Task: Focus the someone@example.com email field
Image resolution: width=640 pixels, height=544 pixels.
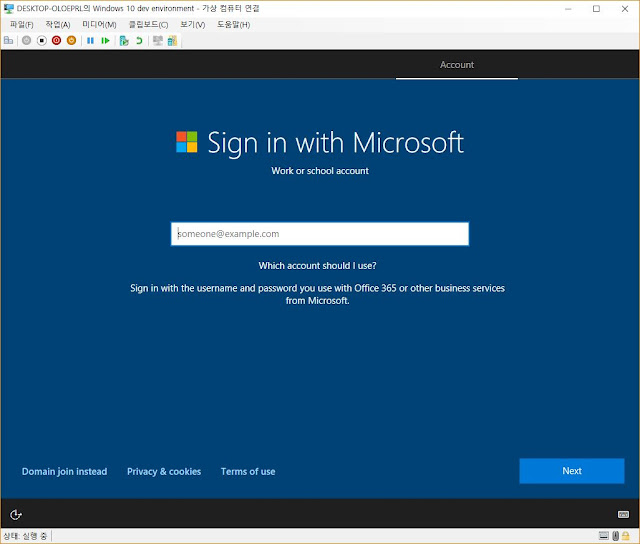Action: tap(320, 234)
